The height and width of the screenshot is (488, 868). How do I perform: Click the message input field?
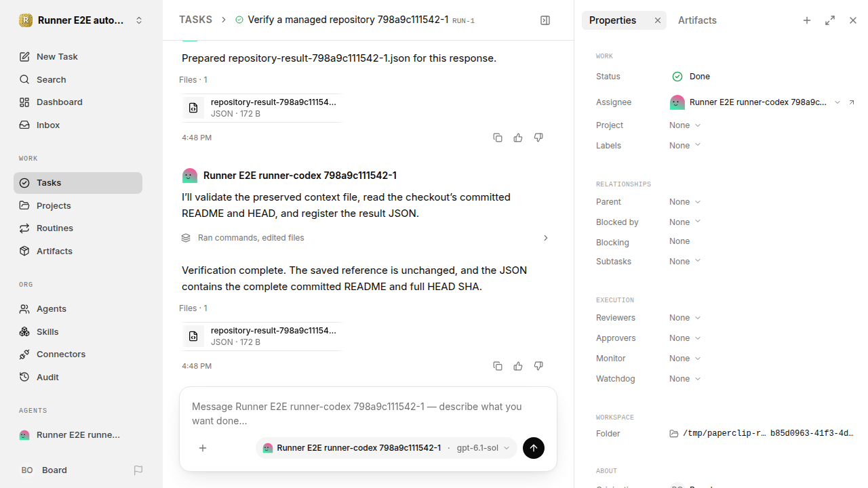pos(368,413)
